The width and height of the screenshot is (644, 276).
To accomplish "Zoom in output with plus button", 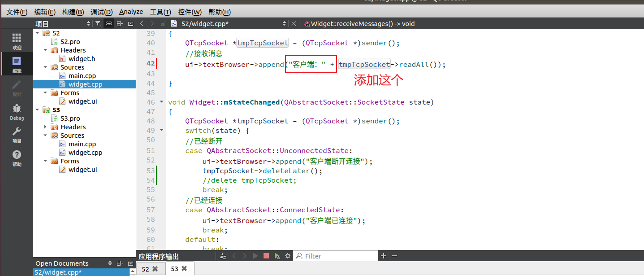I will [x=384, y=256].
